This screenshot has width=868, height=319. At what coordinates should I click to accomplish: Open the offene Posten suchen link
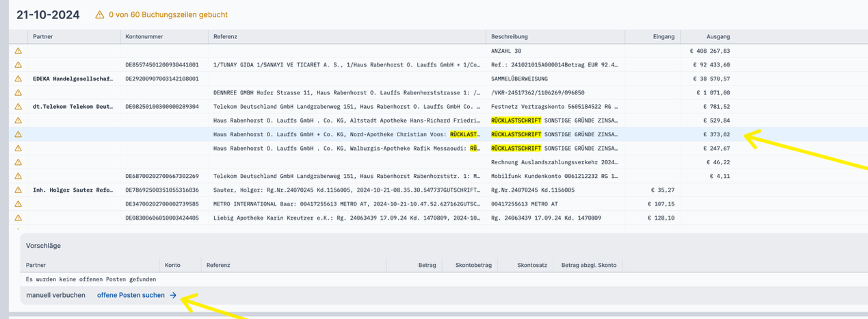coord(131,295)
